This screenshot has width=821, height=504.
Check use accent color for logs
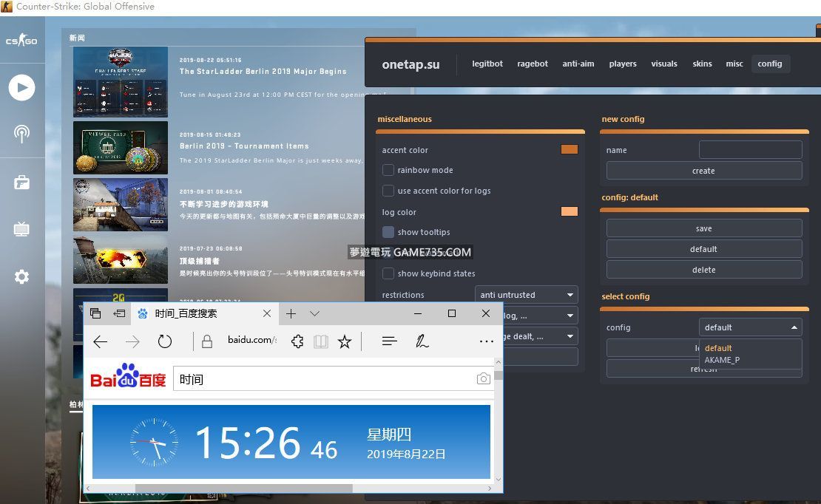click(x=388, y=191)
